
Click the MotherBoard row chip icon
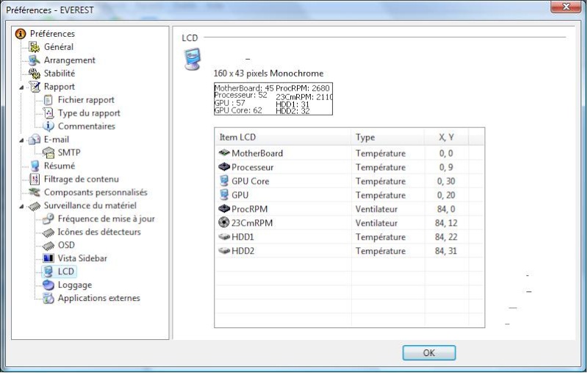click(224, 153)
